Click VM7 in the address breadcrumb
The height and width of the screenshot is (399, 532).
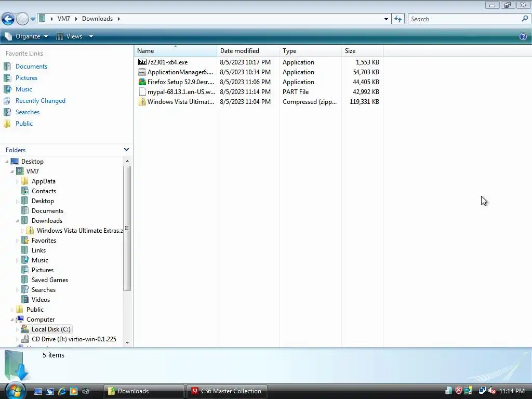point(63,19)
